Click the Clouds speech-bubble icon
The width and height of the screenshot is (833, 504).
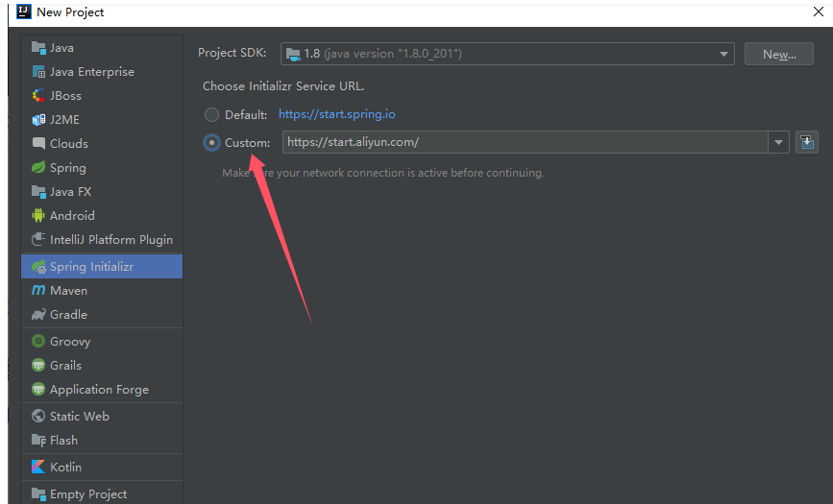tap(38, 143)
